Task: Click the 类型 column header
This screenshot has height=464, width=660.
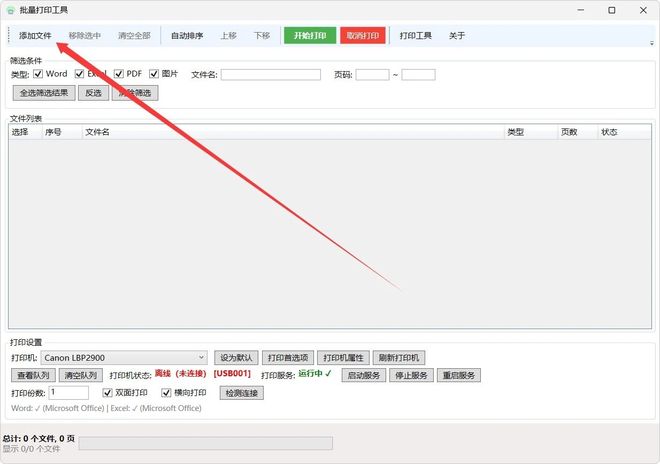Action: (531, 132)
